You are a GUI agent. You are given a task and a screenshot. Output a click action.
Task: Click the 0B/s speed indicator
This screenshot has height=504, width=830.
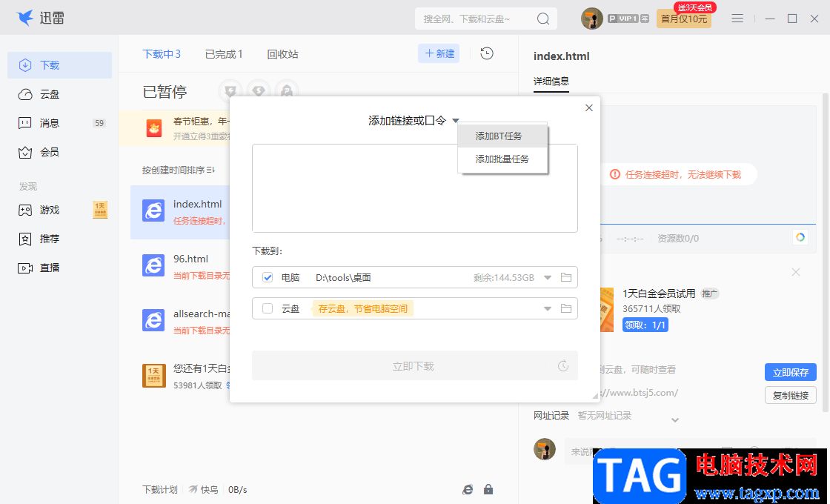[238, 490]
